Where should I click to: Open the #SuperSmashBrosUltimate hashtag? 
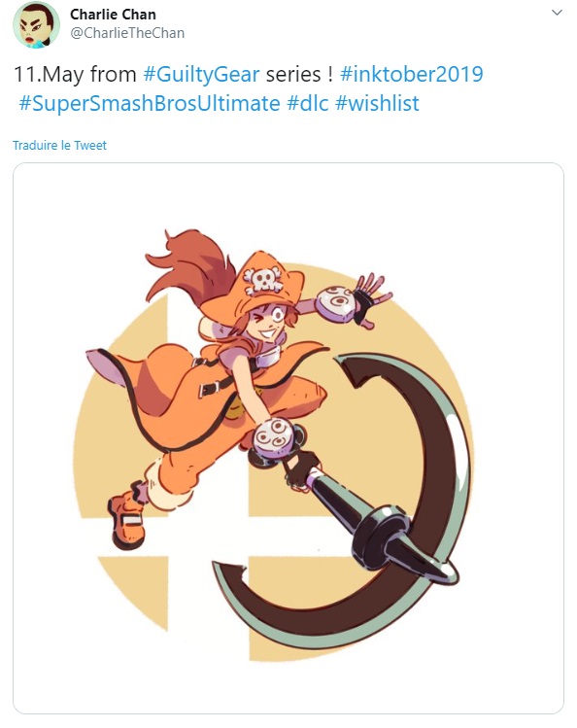[x=150, y=103]
